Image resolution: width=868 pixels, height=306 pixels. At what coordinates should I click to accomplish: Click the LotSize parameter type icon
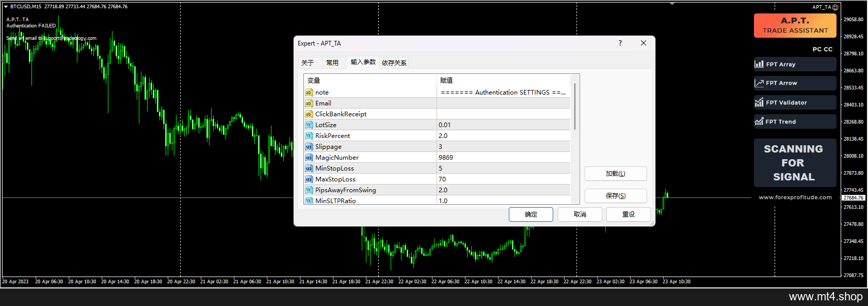[309, 125]
